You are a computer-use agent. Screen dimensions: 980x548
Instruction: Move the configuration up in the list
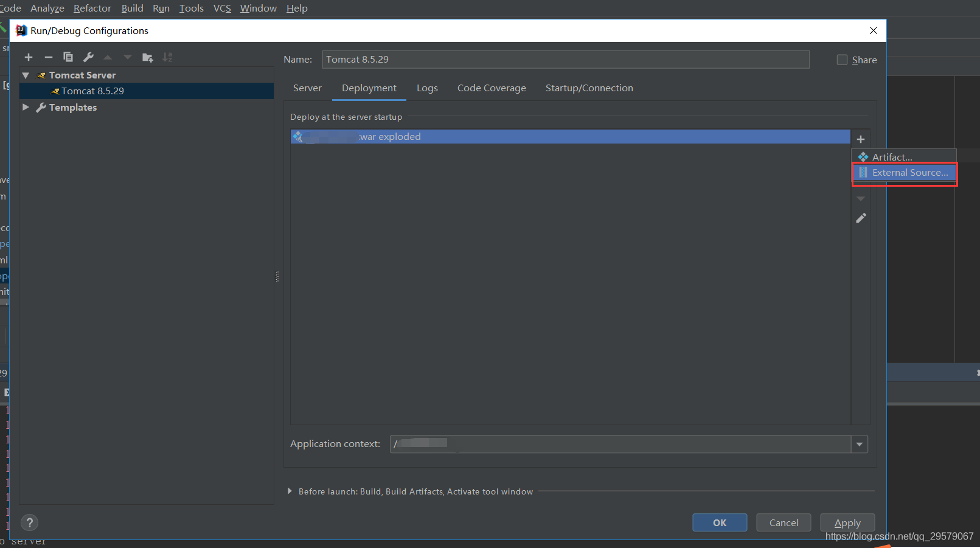pyautogui.click(x=108, y=57)
